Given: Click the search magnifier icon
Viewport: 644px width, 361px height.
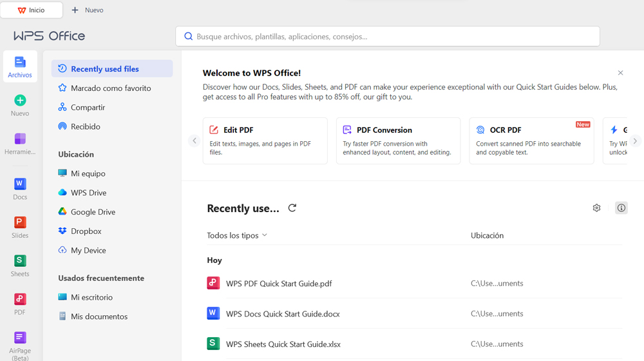Looking at the screenshot, I should pyautogui.click(x=188, y=37).
